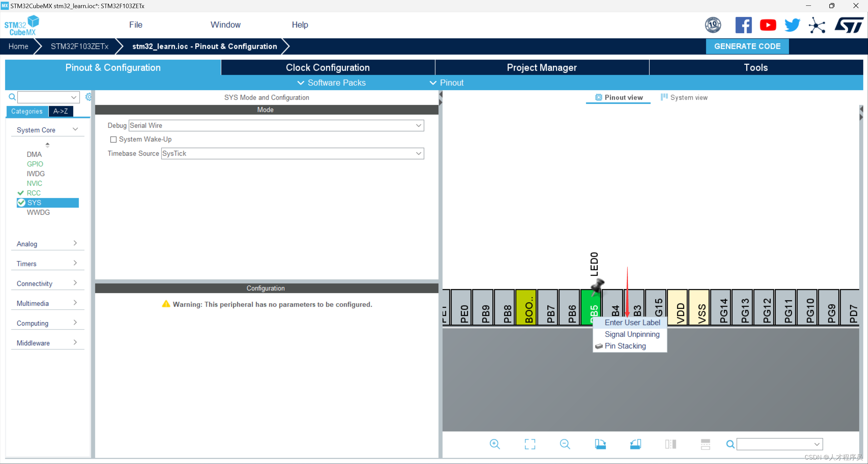Screen dimensions: 868x464
Task: Click the green PB5 pin
Action: 591,307
